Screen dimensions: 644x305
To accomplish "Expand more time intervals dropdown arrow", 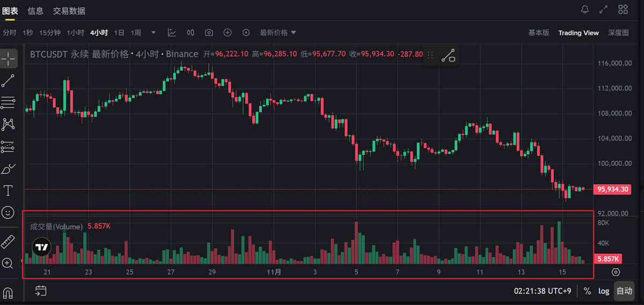I will pos(153,33).
